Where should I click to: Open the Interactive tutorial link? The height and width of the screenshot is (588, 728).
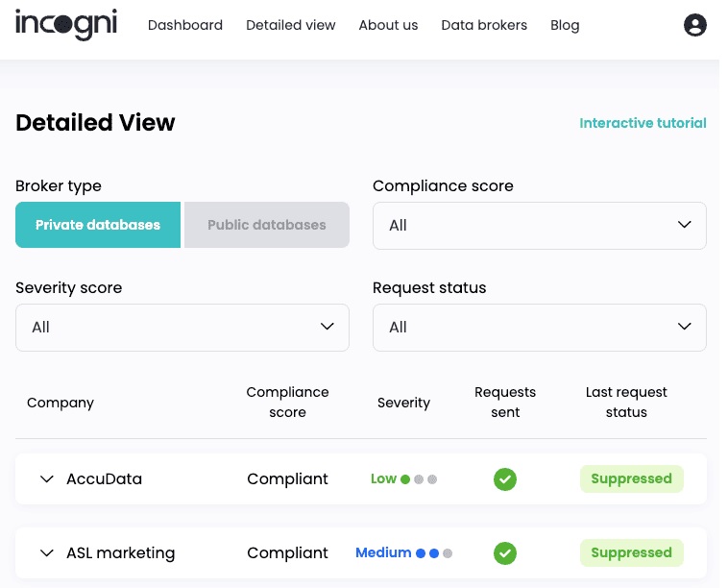pyautogui.click(x=643, y=123)
